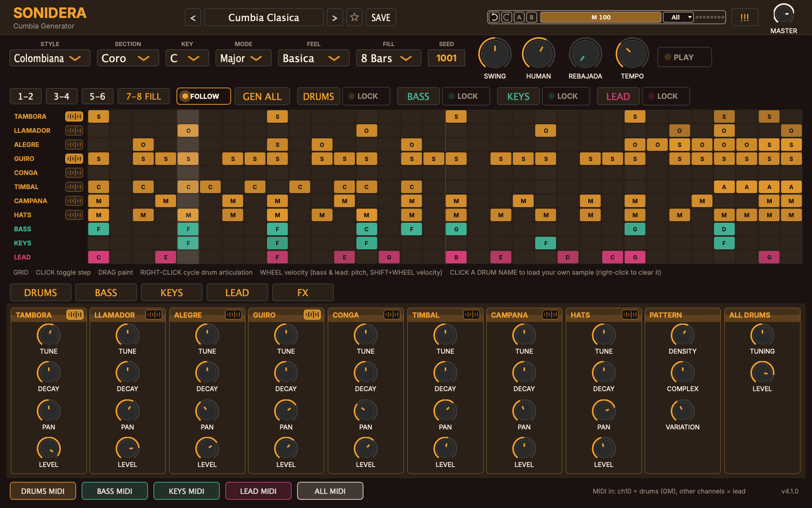Go to the previous preset arrow
This screenshot has width=812, height=508.
pyautogui.click(x=193, y=18)
